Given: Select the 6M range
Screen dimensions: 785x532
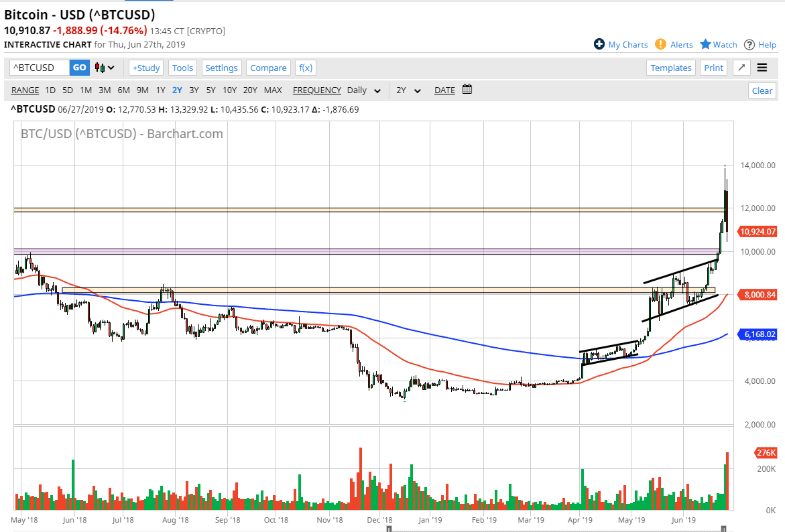Looking at the screenshot, I should click(x=123, y=90).
